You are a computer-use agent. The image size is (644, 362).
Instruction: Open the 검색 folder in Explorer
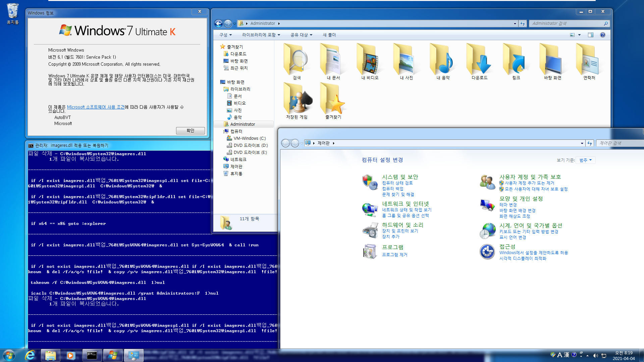[x=297, y=62]
